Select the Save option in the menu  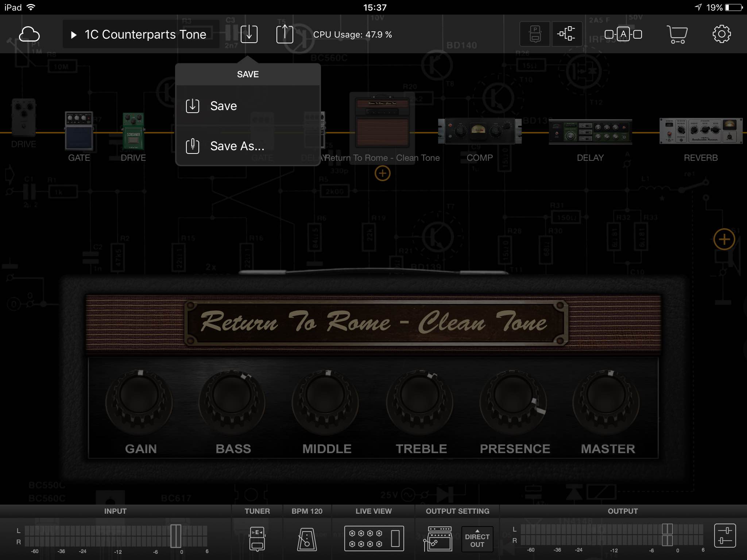(x=248, y=106)
